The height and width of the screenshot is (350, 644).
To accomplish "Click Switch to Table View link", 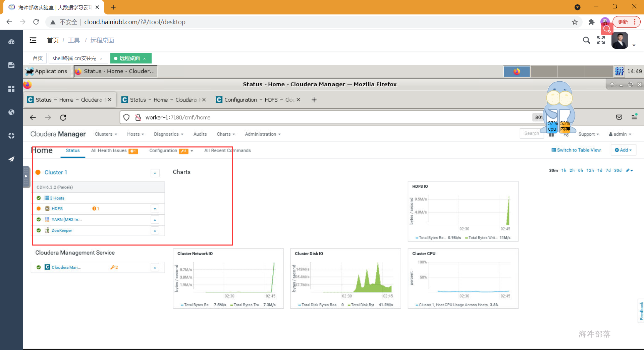I will (576, 150).
